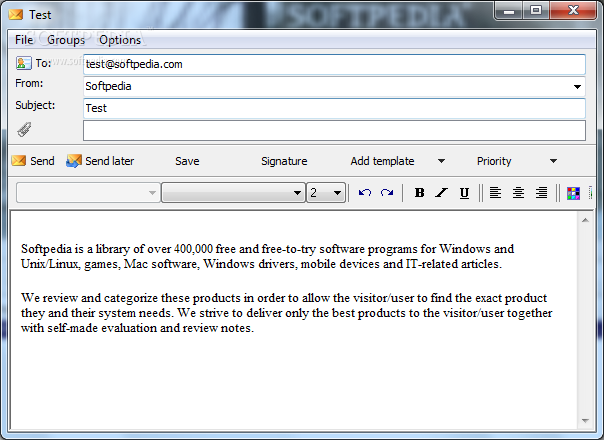Open the File menu
Screen dimensions: 604x440
tap(24, 40)
